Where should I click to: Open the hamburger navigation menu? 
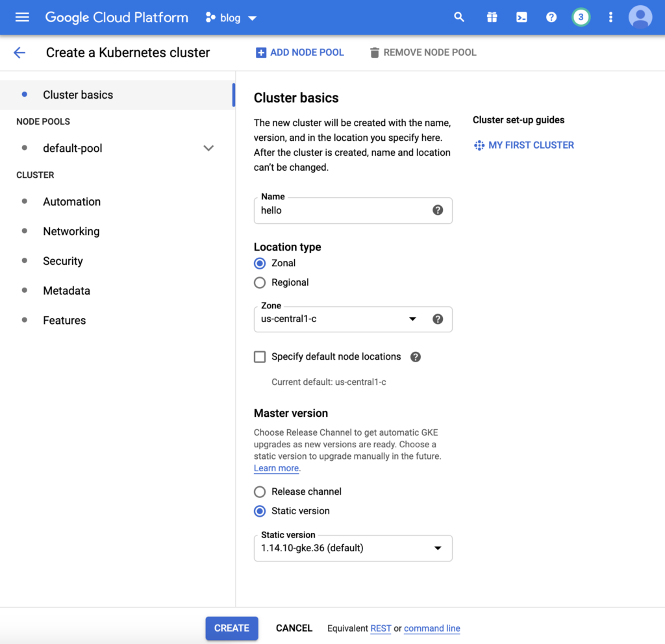(22, 18)
